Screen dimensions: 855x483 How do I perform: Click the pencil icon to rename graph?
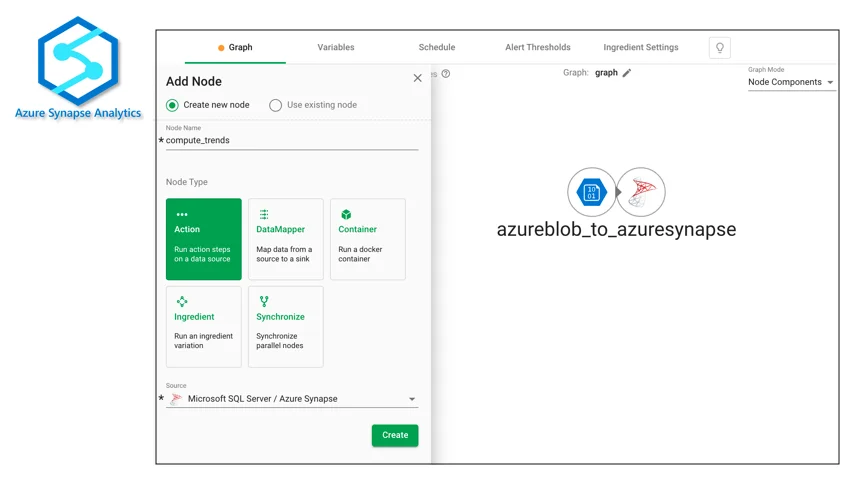pyautogui.click(x=627, y=73)
